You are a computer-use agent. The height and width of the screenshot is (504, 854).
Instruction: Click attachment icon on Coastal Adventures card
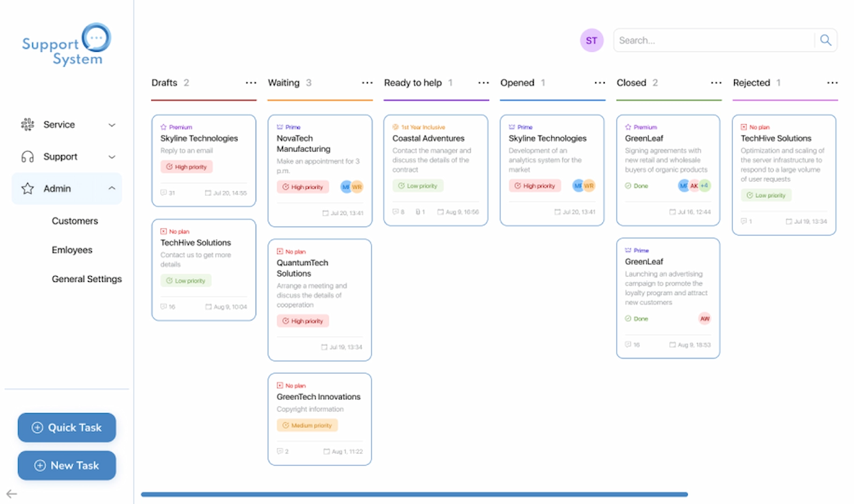(x=418, y=212)
